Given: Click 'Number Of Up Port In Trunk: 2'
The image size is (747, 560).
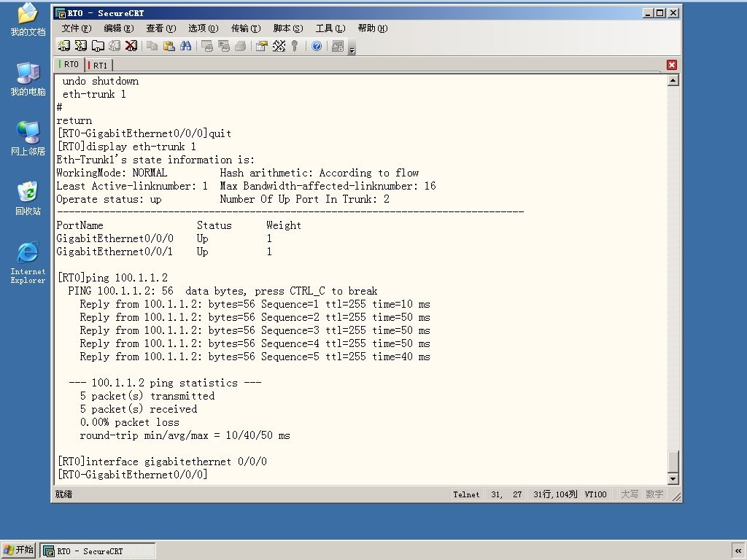Looking at the screenshot, I should coord(304,199).
